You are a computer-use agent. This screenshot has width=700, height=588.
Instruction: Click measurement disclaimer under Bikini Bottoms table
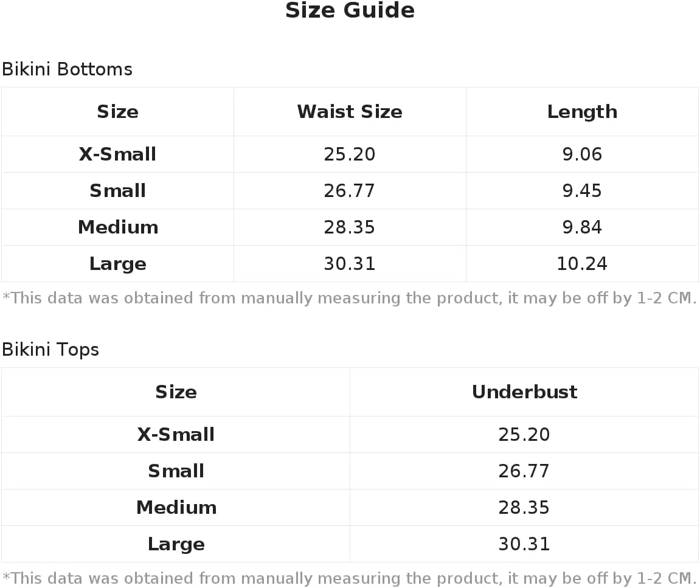coord(350,298)
